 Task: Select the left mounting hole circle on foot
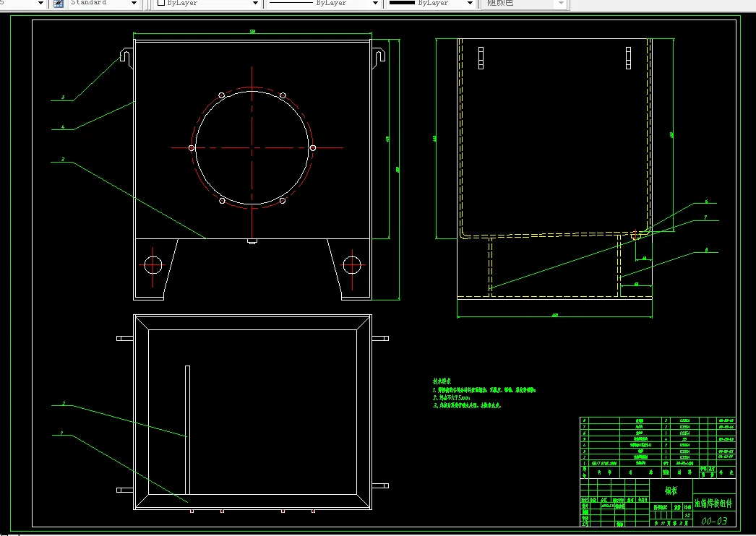(x=153, y=265)
